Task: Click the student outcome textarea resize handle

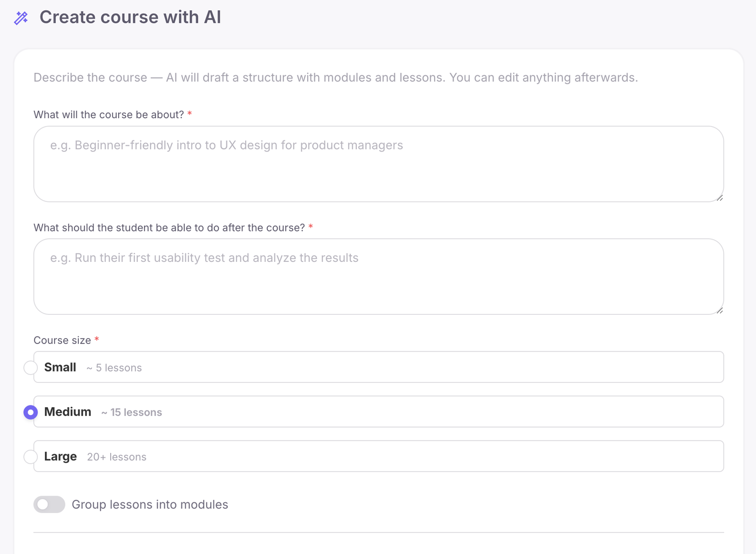Action: 720,310
